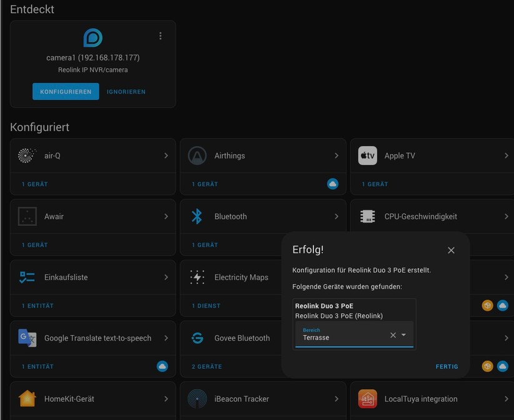
Task: Click the cloud badge on Google Translate card
Action: 162,366
